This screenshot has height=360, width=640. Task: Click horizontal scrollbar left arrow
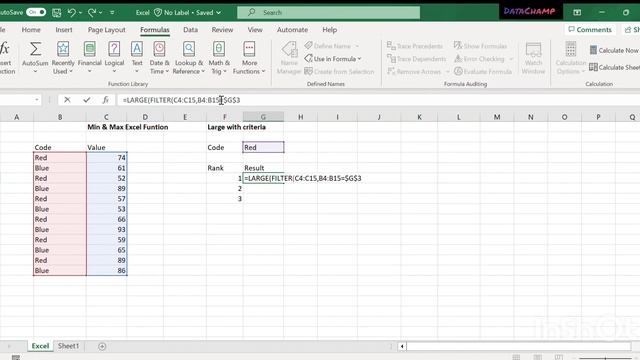[402, 346]
